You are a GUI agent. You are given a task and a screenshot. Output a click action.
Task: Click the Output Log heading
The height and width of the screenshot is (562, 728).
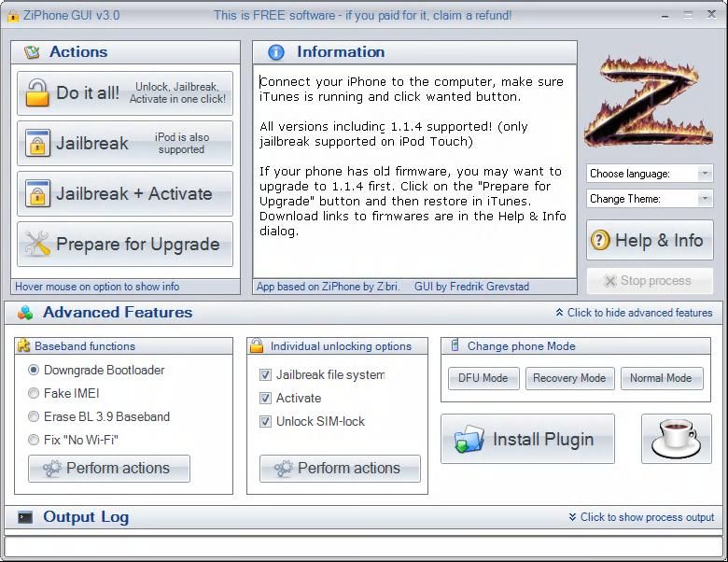[86, 517]
